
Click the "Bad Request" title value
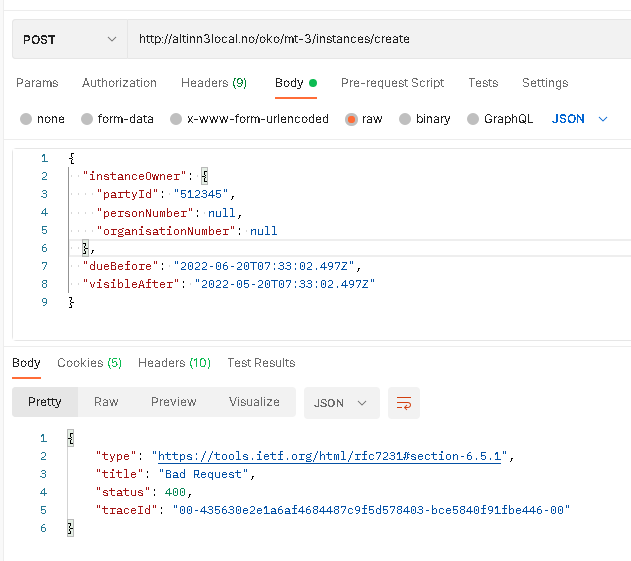(x=204, y=474)
